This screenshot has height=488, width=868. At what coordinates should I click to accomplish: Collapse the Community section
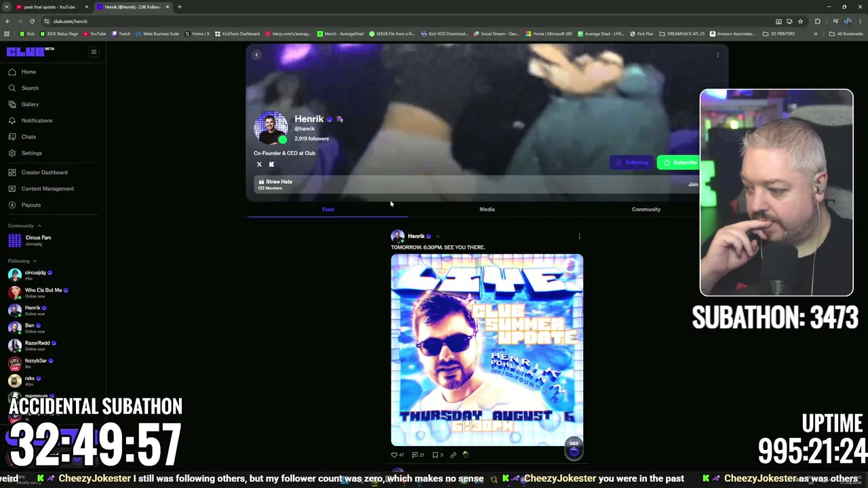(39, 226)
